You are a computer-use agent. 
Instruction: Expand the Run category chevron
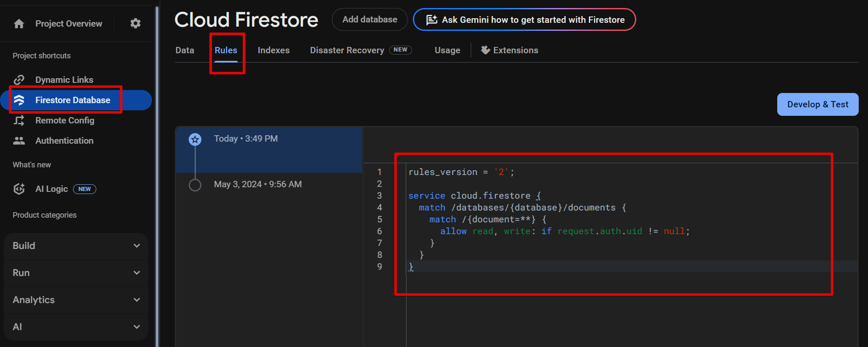pyautogui.click(x=137, y=273)
